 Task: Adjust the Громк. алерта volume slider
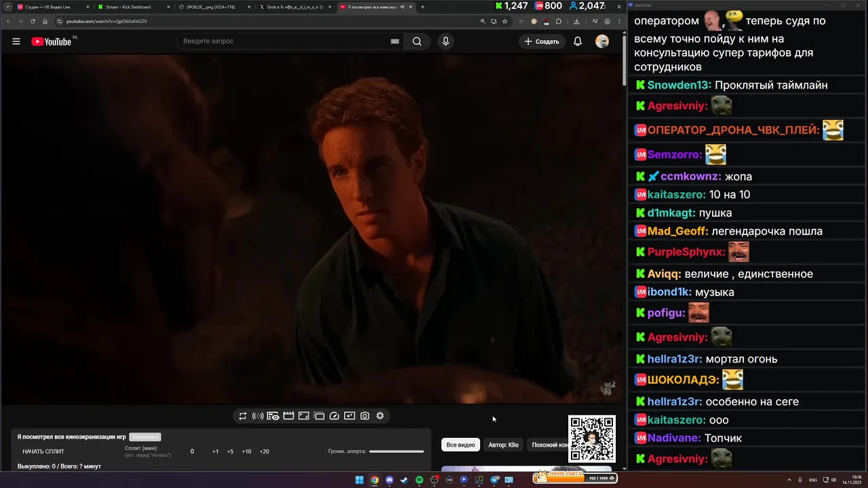tap(397, 451)
